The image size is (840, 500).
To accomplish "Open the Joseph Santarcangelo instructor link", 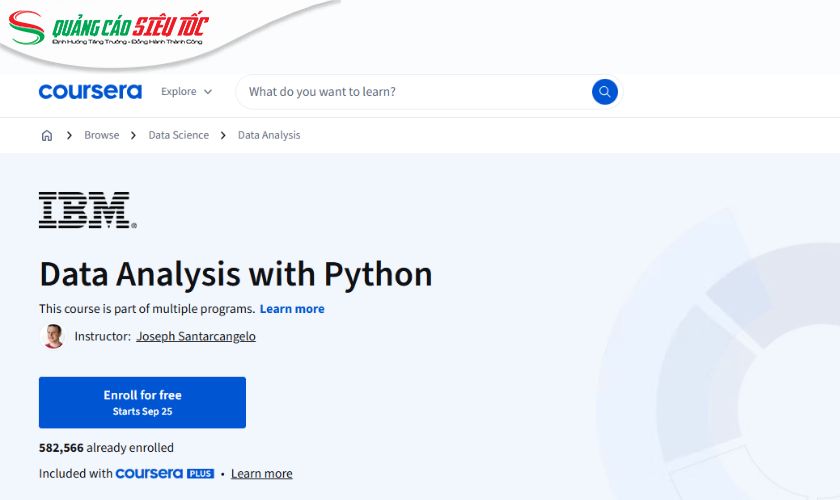I will click(196, 337).
